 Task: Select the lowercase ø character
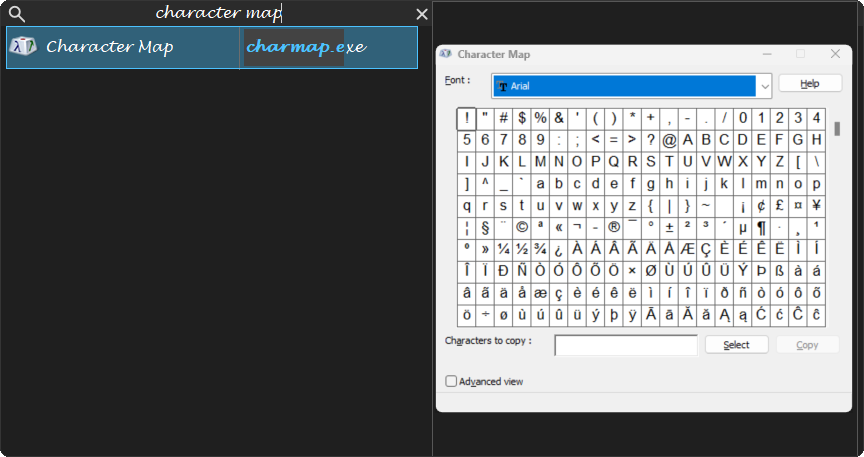coord(504,315)
